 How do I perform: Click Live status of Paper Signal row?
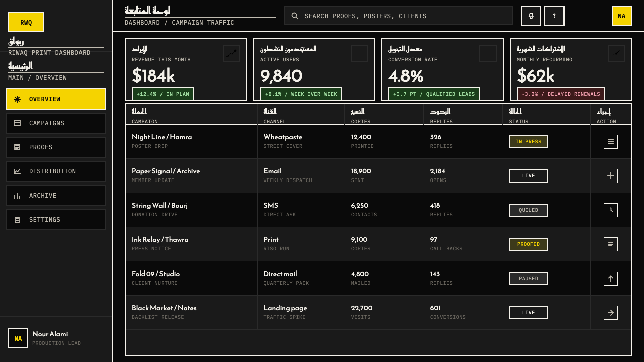pyautogui.click(x=529, y=176)
